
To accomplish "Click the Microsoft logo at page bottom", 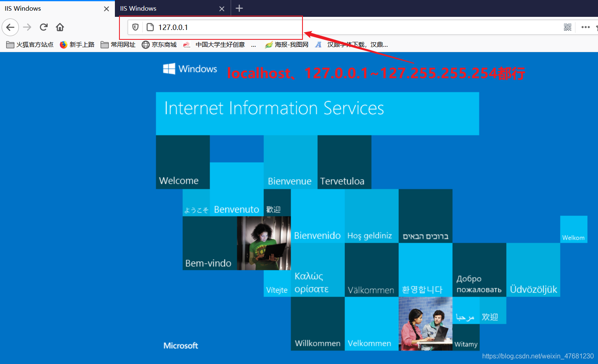I will 181,346.
